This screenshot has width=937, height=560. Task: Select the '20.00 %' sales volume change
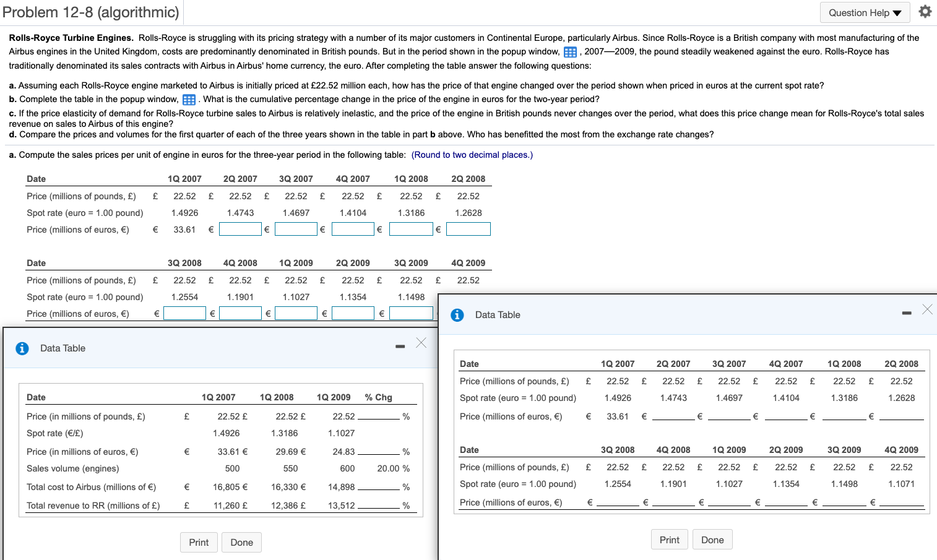(394, 468)
